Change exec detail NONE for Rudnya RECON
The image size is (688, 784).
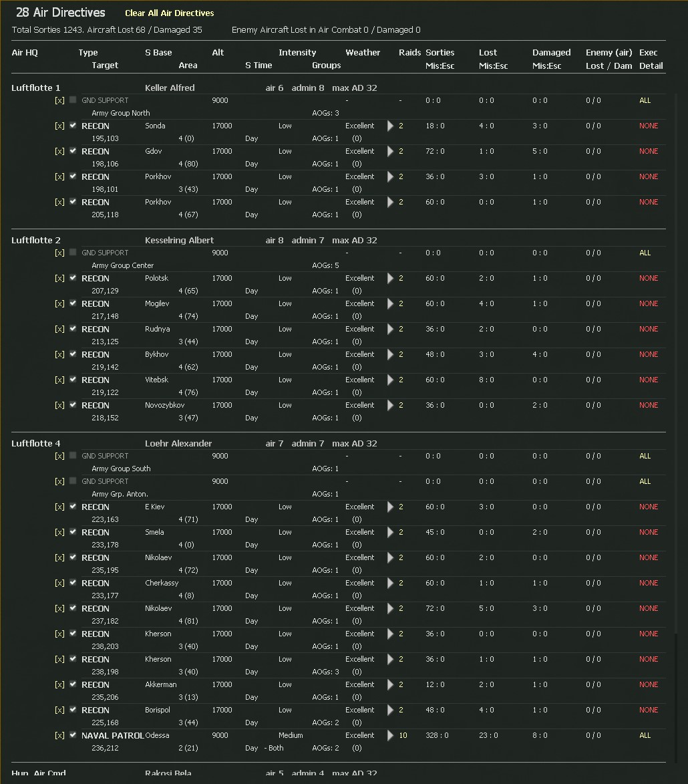coord(649,329)
